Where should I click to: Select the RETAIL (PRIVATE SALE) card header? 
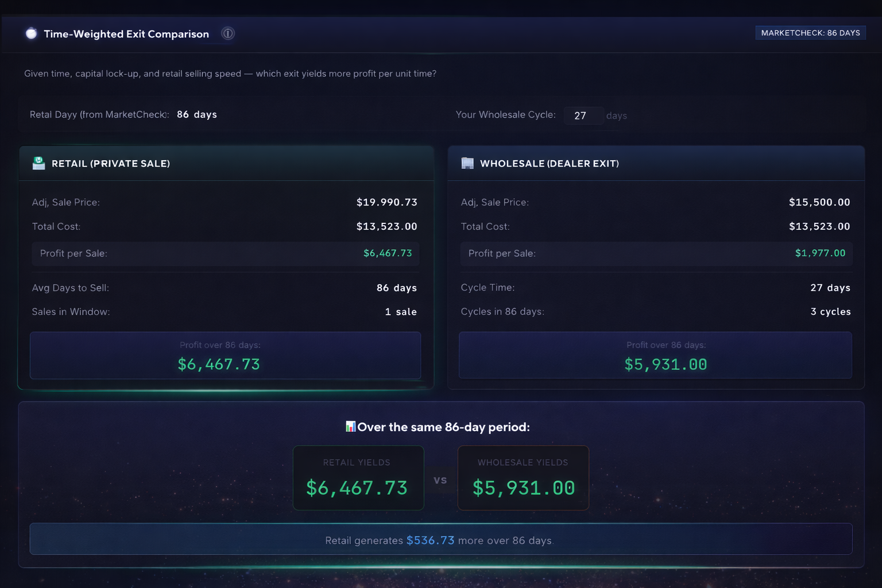point(111,164)
